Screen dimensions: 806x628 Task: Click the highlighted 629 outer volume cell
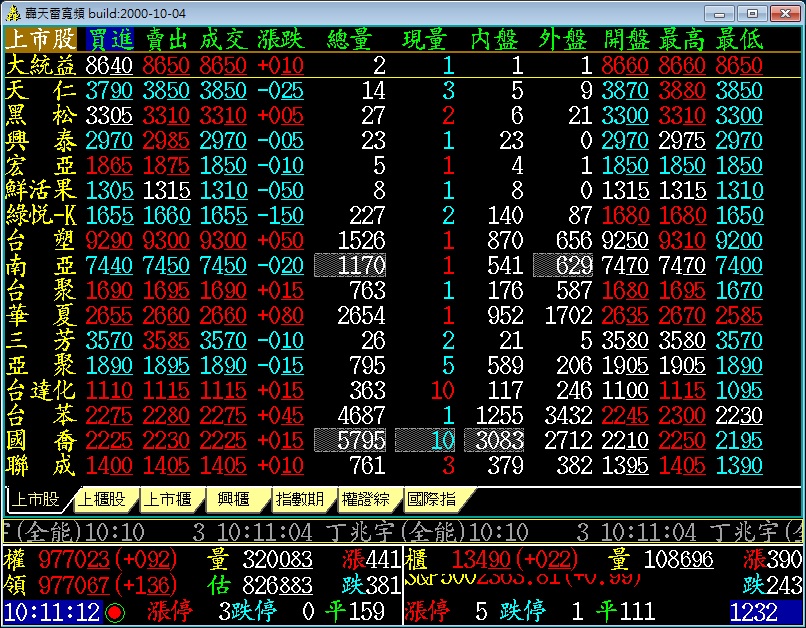coord(564,265)
